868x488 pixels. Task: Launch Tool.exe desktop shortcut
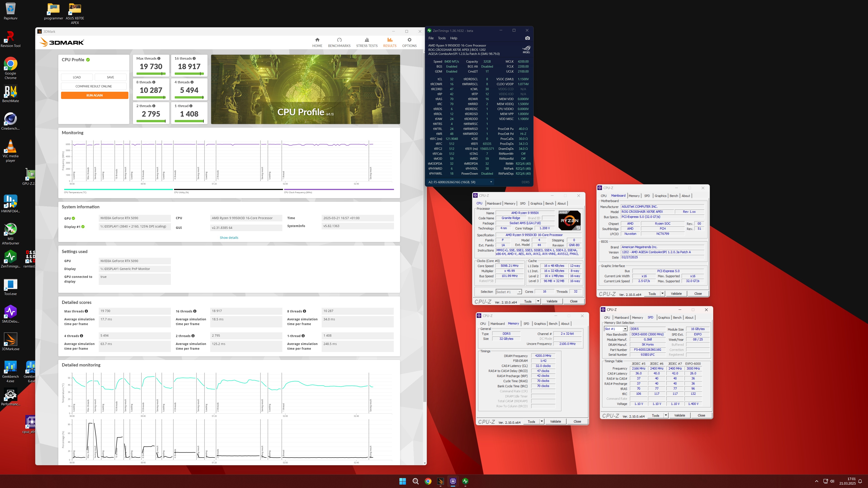[x=10, y=287]
